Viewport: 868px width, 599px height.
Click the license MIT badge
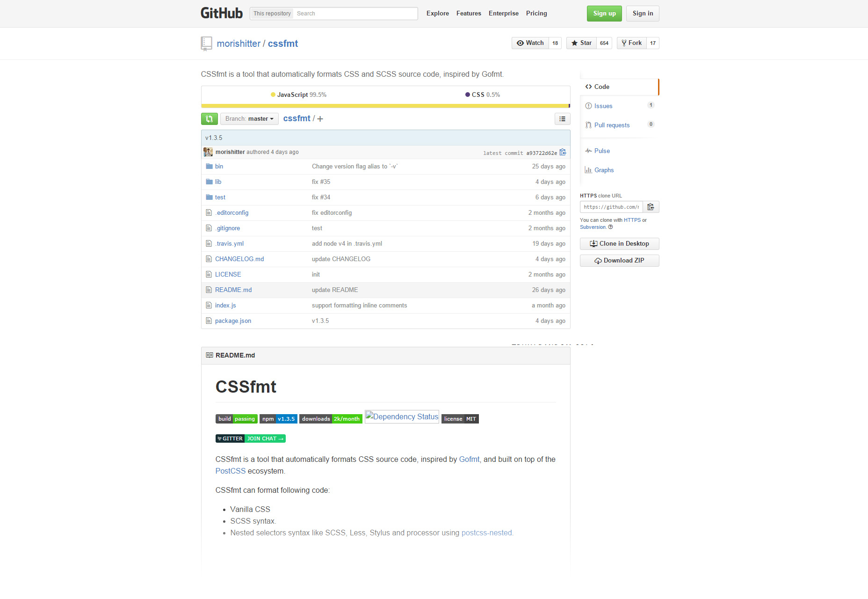[460, 419]
